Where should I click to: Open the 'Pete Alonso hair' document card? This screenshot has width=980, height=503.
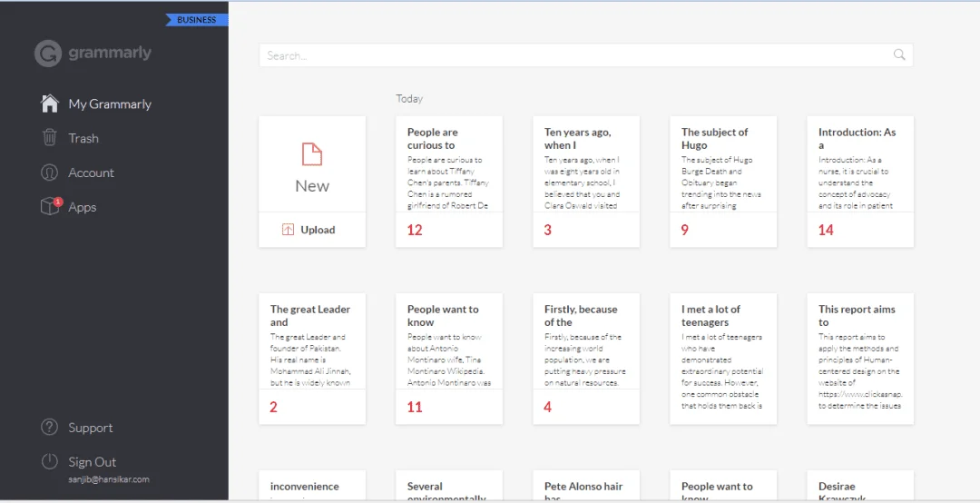(585, 486)
